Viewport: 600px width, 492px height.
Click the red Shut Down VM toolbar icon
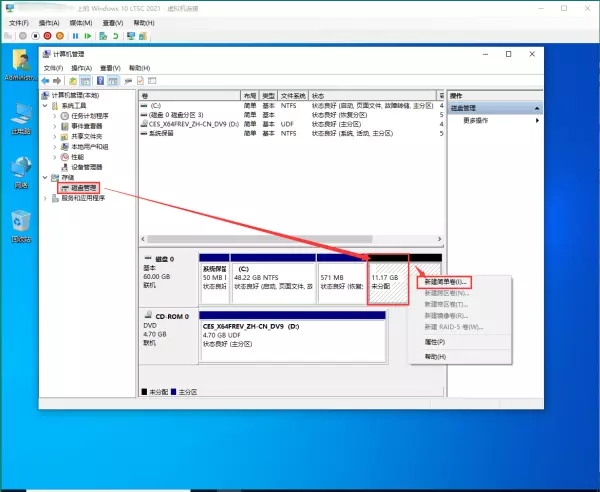click(47, 36)
